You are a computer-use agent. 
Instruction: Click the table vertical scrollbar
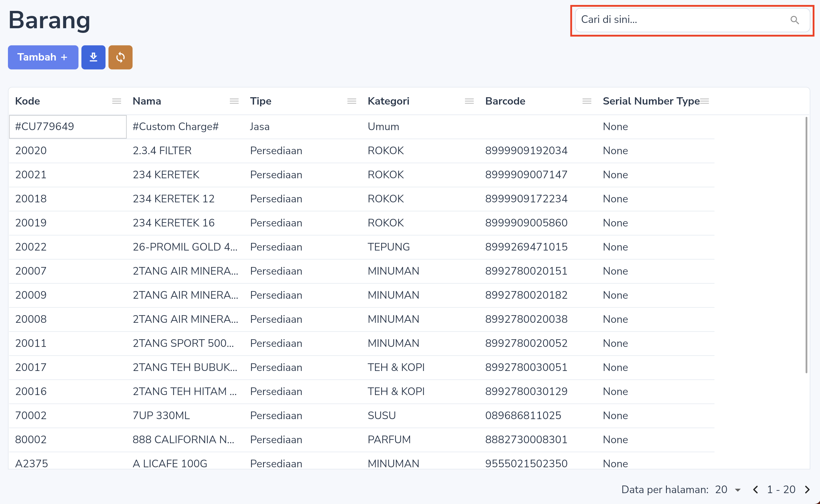(806, 245)
